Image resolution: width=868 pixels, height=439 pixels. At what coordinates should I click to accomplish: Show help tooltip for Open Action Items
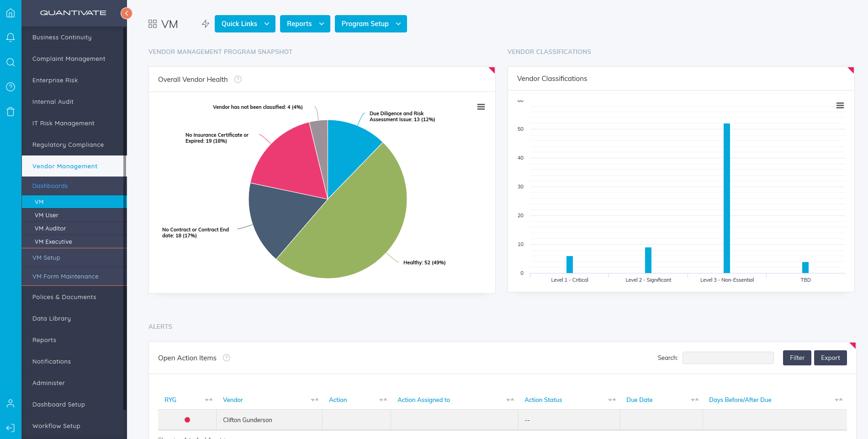click(x=227, y=358)
